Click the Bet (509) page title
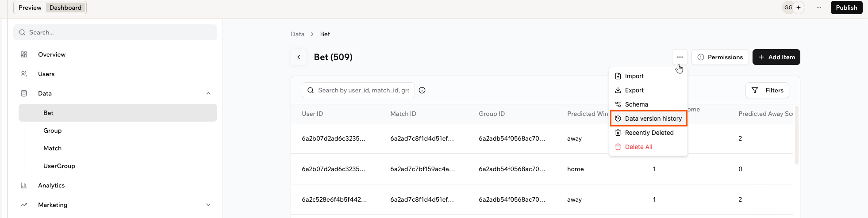The image size is (868, 218). click(333, 57)
